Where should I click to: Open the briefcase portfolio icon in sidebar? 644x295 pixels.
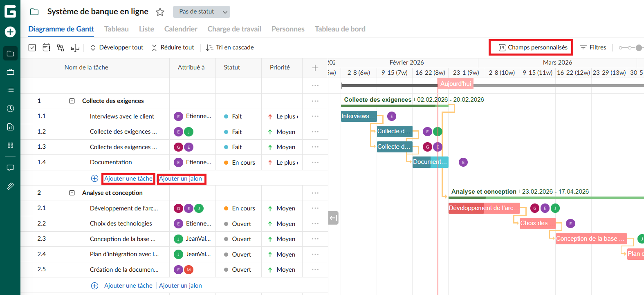click(x=10, y=72)
